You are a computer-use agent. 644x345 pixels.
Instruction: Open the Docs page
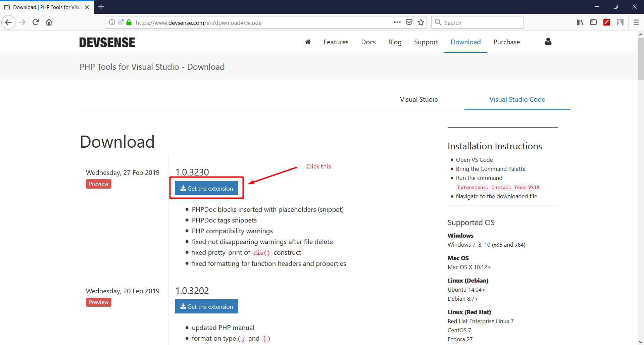tap(368, 42)
